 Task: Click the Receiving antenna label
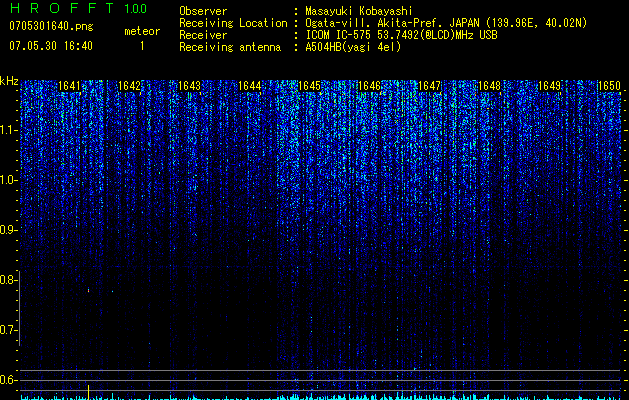(x=230, y=47)
